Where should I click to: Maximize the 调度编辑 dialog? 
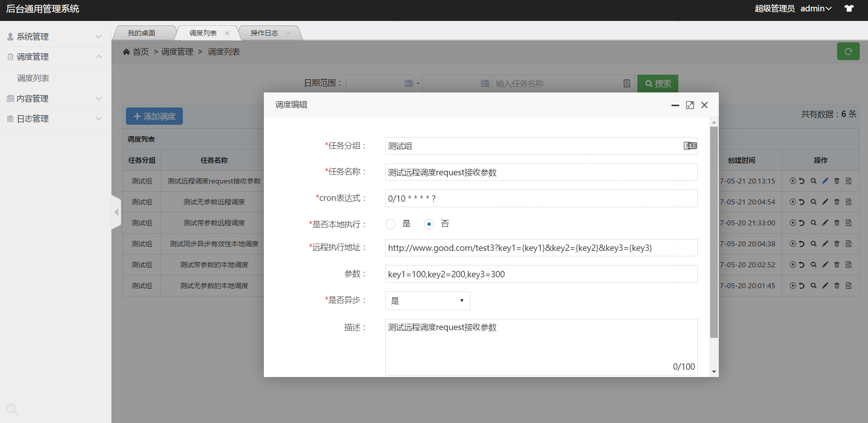[690, 105]
